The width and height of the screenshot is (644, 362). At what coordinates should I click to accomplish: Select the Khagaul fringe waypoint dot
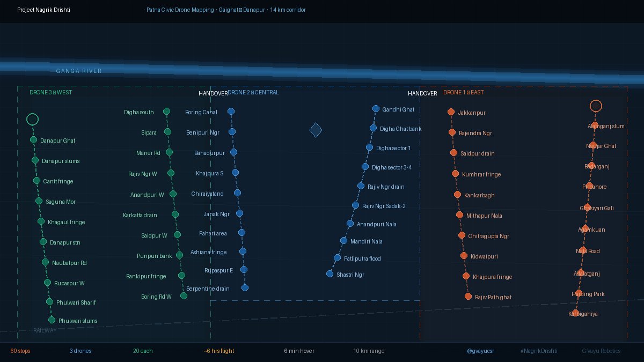41,221
